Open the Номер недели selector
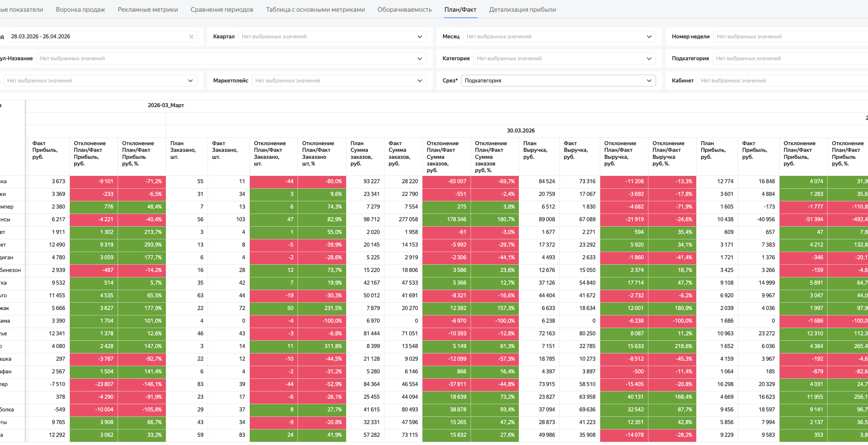Image resolution: width=868 pixels, height=445 pixels. 790,37
